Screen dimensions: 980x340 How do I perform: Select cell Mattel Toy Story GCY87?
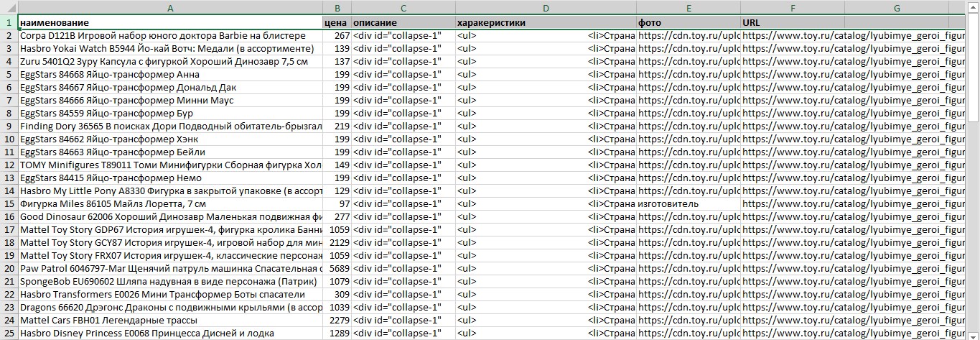click(170, 242)
